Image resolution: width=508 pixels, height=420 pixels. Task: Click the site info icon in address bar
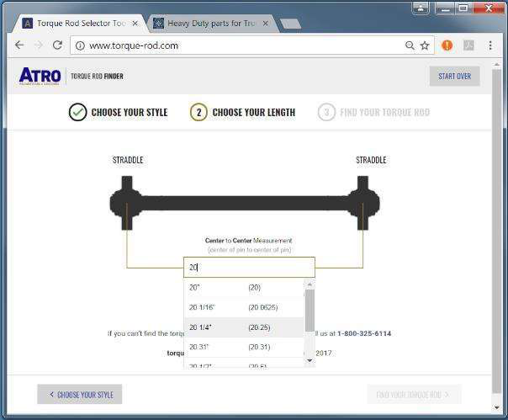(80, 45)
